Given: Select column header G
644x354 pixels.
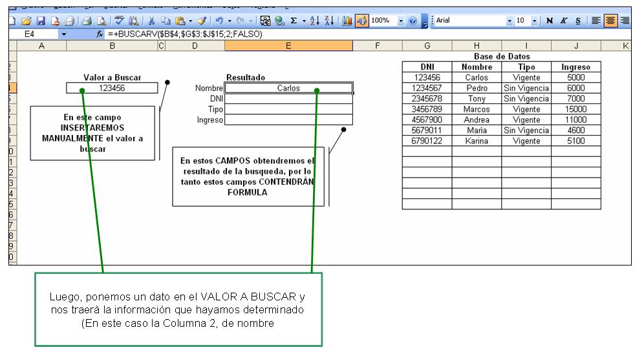Looking at the screenshot, I should pos(427,46).
